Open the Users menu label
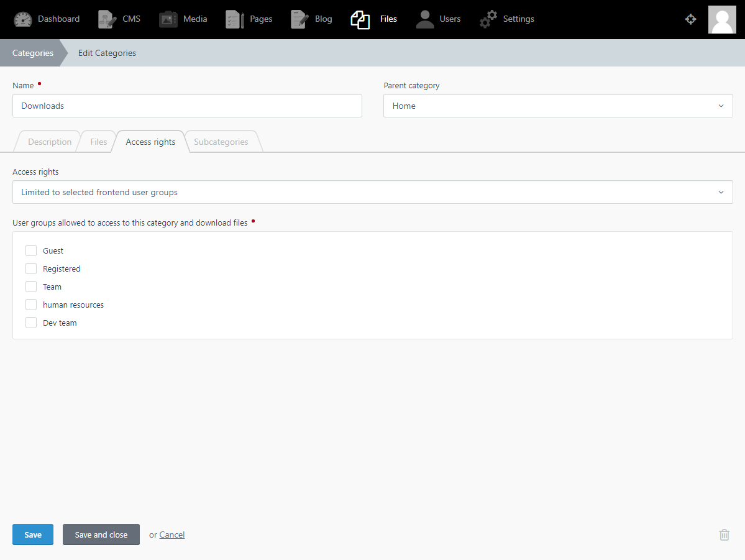Image resolution: width=745 pixels, height=560 pixels. click(x=450, y=19)
